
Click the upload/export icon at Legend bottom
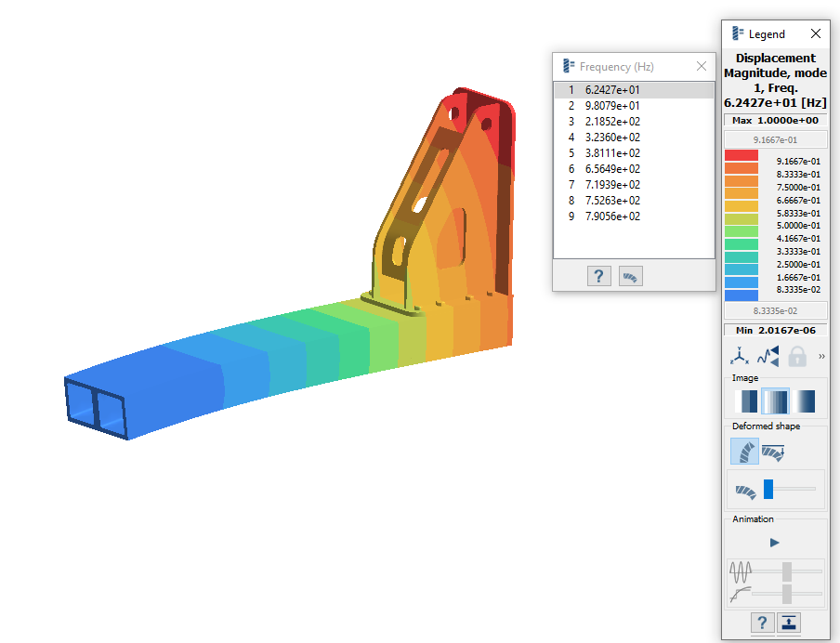789,623
